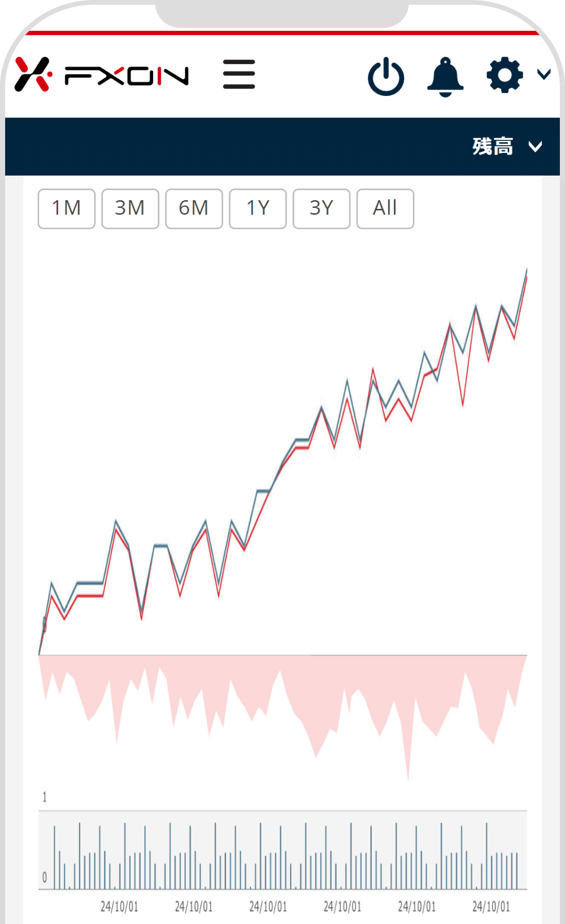Open the notifications bell
The height and width of the screenshot is (924, 565).
445,76
